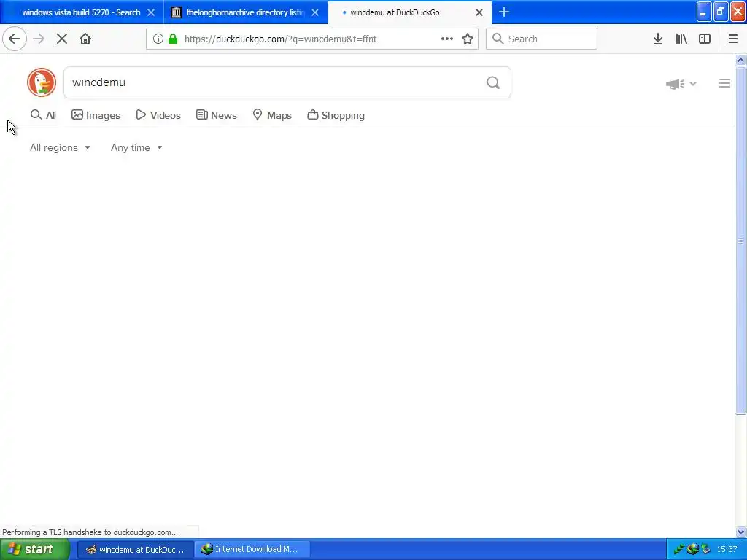Bookmark this page with the star
The width and height of the screenshot is (747, 560).
point(468,39)
